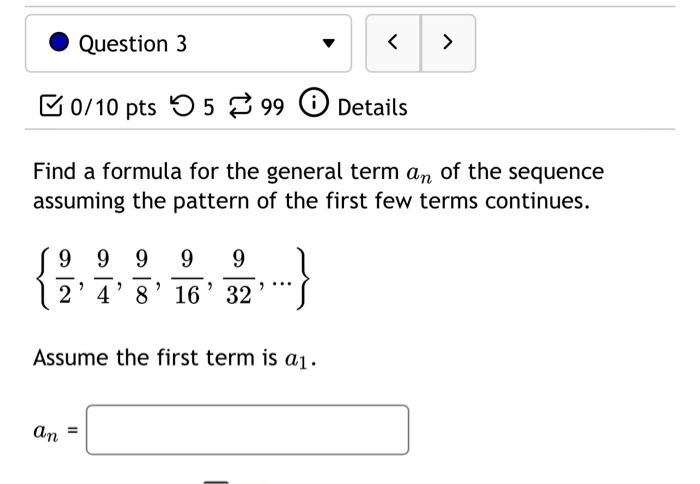Open the Question 3 selector dropdown

(x=188, y=44)
